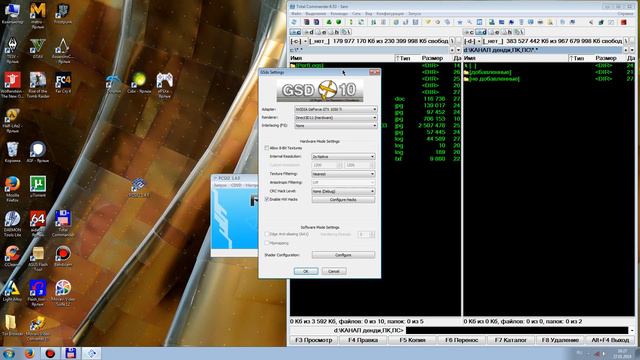Open the left panel [-c-] drive dropdown
Viewport: 640px width, 360px height.
click(x=299, y=41)
